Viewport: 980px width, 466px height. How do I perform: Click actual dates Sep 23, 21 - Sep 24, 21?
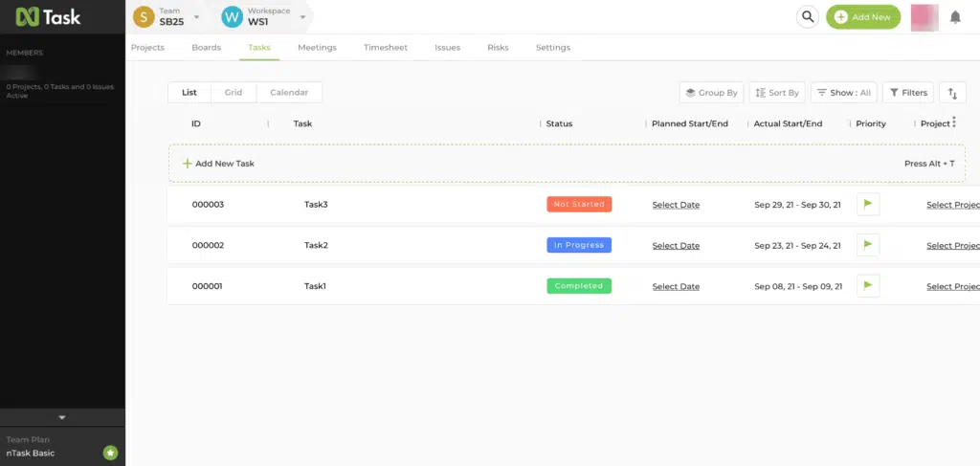coord(797,245)
